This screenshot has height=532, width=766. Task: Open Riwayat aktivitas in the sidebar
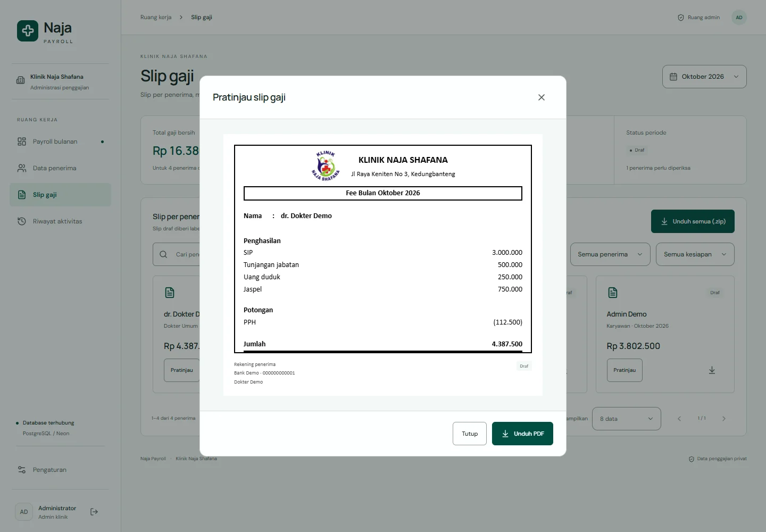(60, 221)
